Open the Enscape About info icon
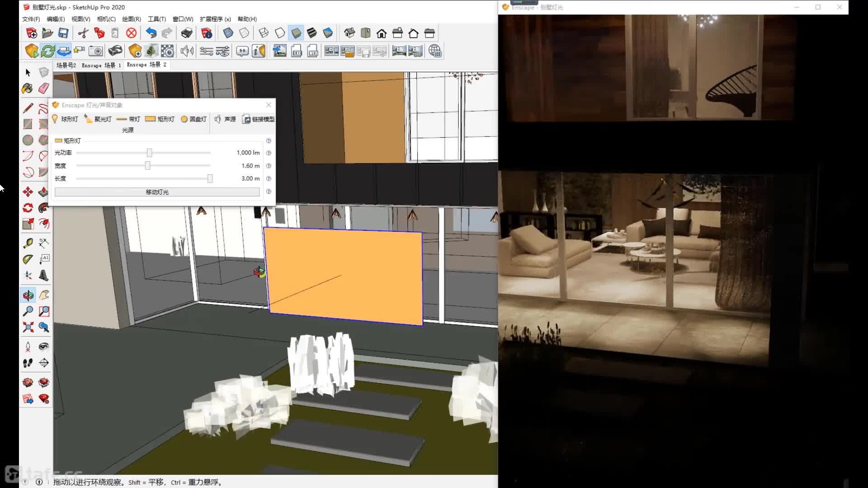The height and width of the screenshot is (488, 868). click(258, 51)
